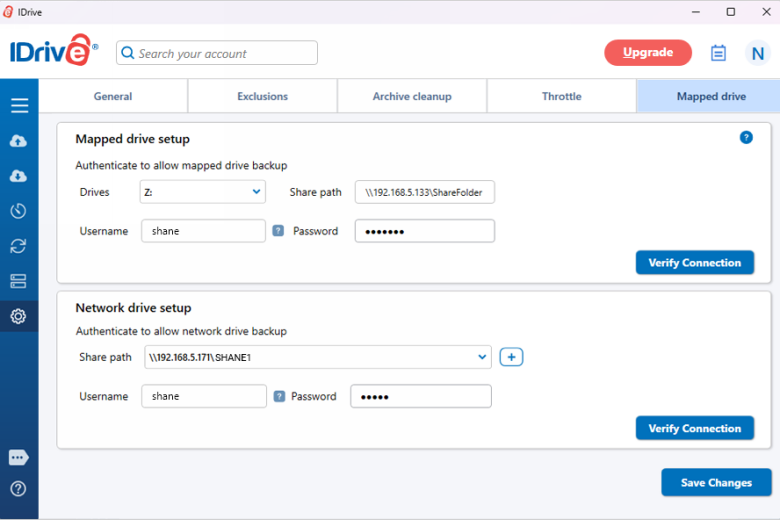Click mapped drive Username field
The width and height of the screenshot is (780, 520).
click(203, 231)
